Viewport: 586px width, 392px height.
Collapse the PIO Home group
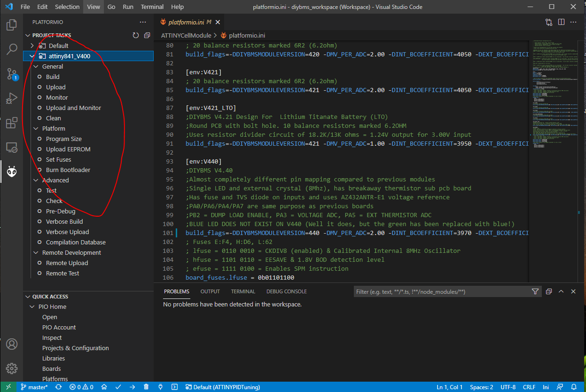[x=32, y=306]
